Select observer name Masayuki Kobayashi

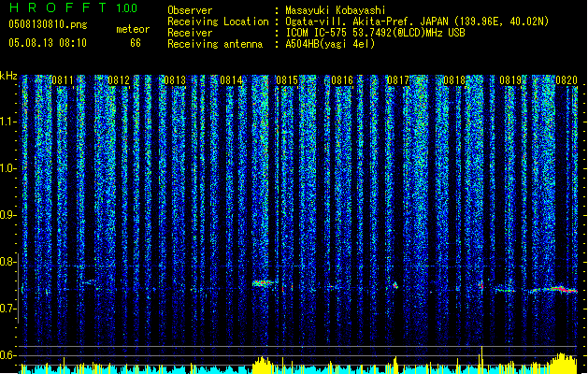tap(336, 10)
